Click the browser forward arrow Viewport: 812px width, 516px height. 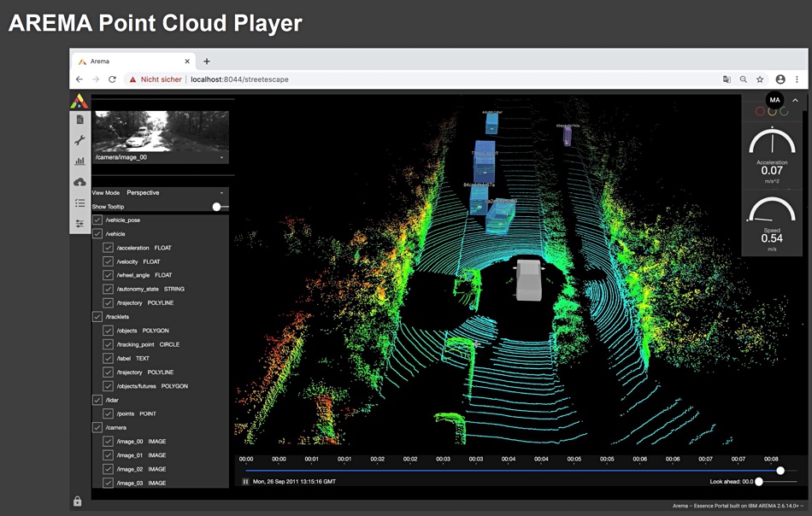[x=96, y=79]
